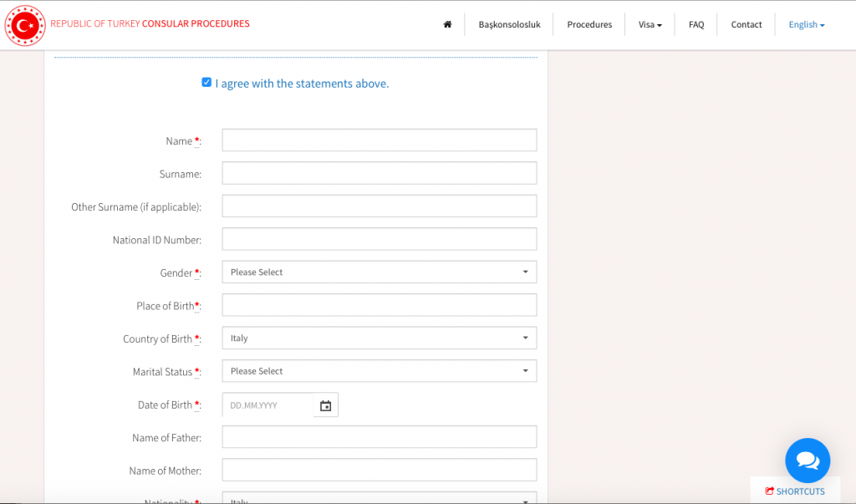Image resolution: width=856 pixels, height=504 pixels.
Task: Open the Gender selection dropdown
Action: coord(379,272)
